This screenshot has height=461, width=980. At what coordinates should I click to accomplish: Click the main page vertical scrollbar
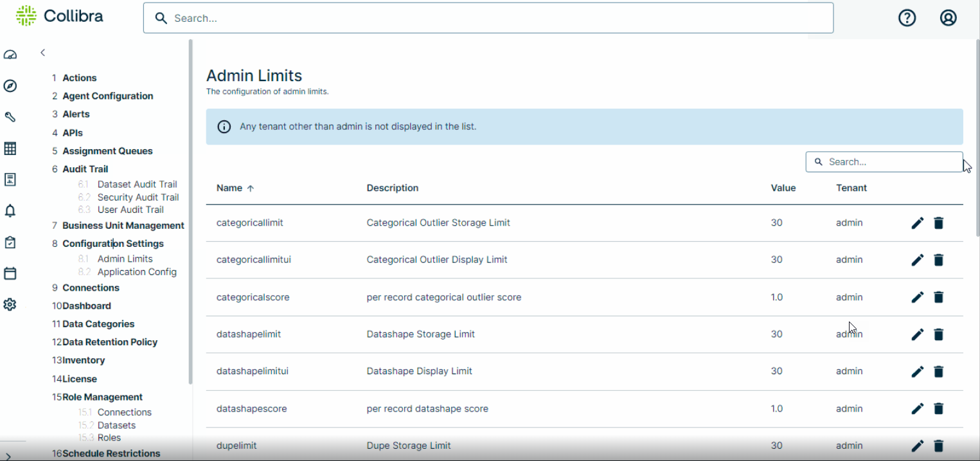point(977,138)
